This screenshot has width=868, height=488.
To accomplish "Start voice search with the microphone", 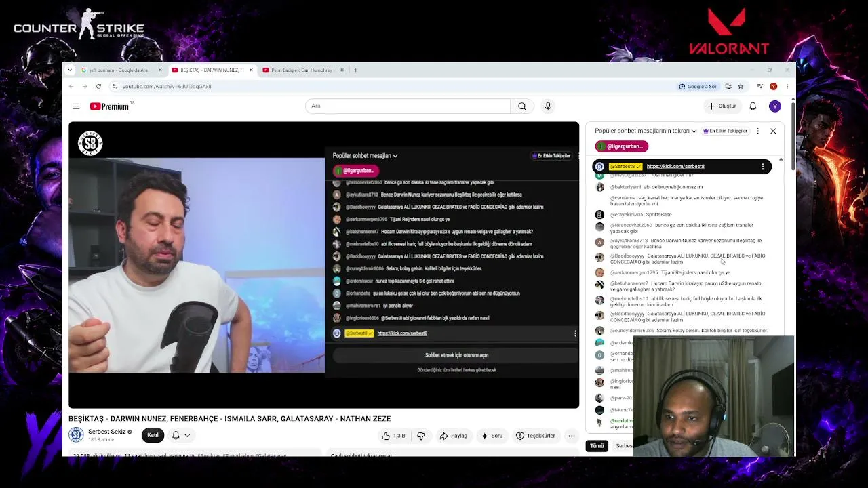I will point(548,106).
